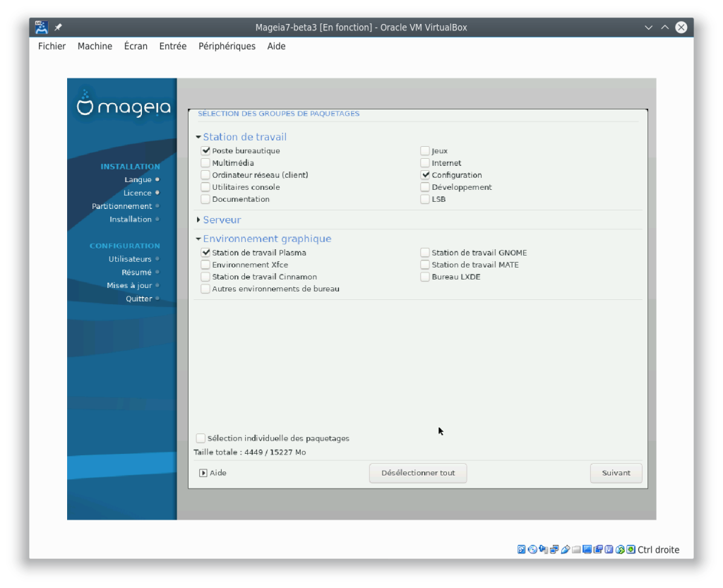Viewport: 723px width, 588px height.
Task: Open the Périphériques menu
Action: [x=227, y=46]
